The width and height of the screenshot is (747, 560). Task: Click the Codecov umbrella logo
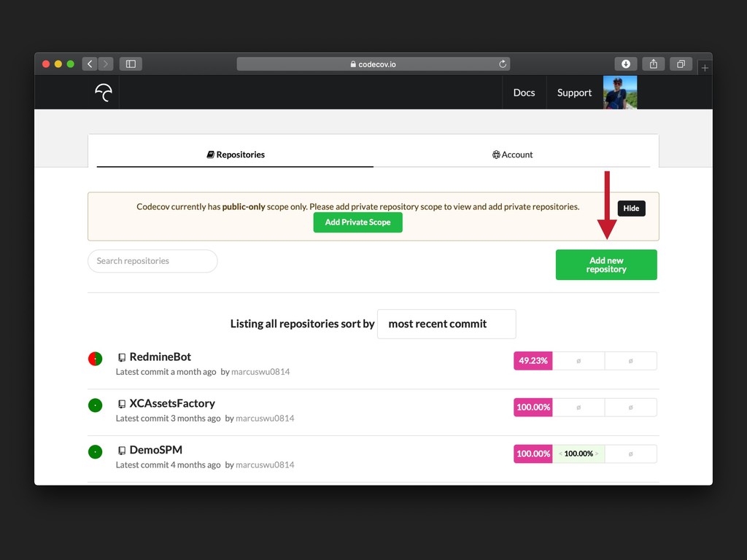click(x=104, y=93)
